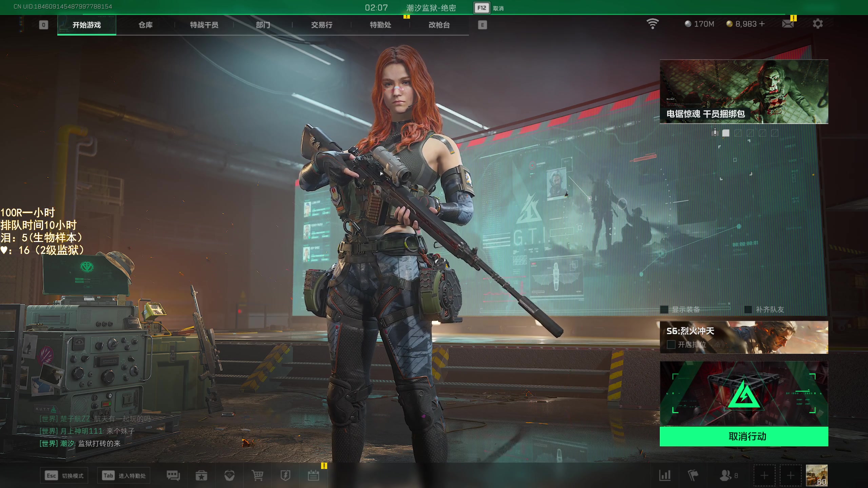Add teammate in second empty slot
Image resolution: width=868 pixels, height=488 pixels.
pos(791,475)
